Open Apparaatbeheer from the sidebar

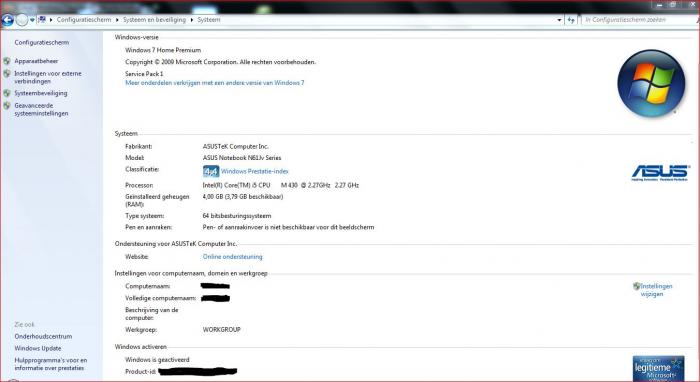(36, 61)
